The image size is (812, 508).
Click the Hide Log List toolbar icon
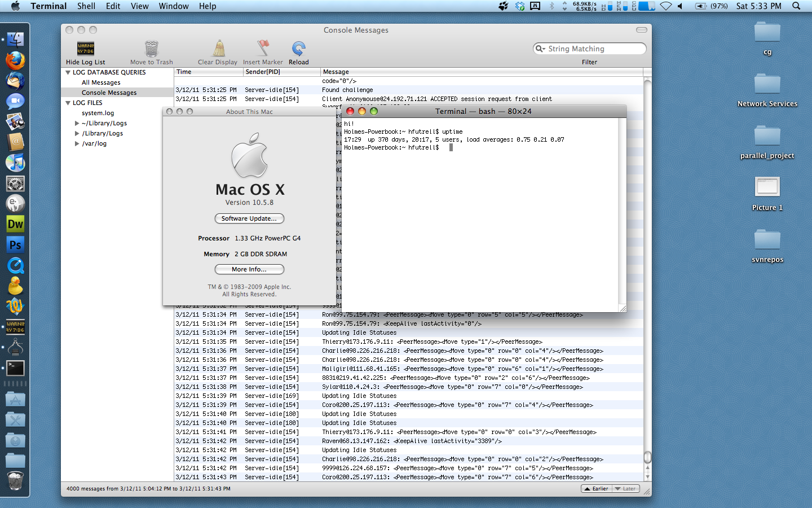coord(86,49)
